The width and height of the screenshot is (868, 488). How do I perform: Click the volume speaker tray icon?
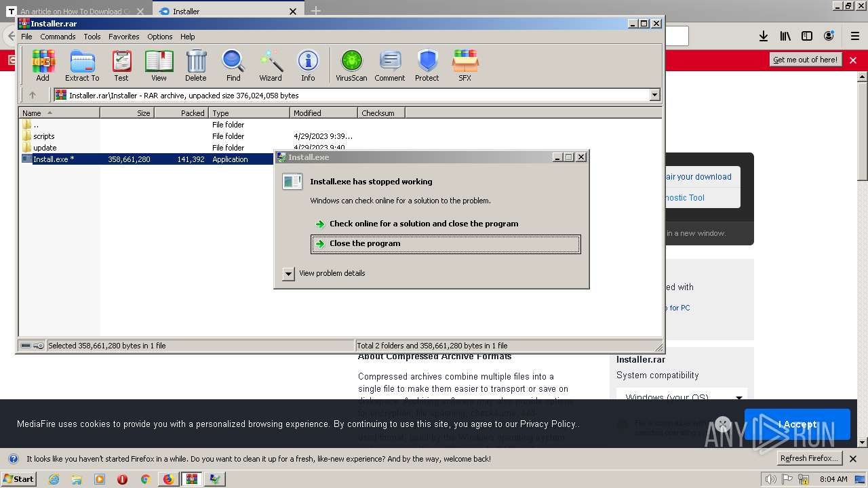[771, 479]
